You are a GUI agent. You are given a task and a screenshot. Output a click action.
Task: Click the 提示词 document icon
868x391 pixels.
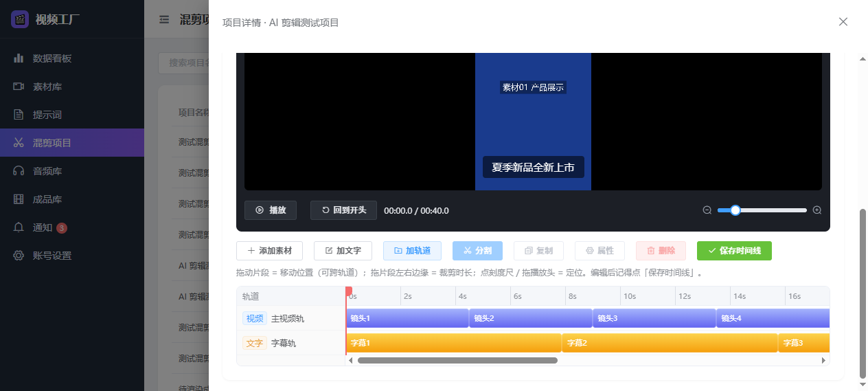coord(19,115)
